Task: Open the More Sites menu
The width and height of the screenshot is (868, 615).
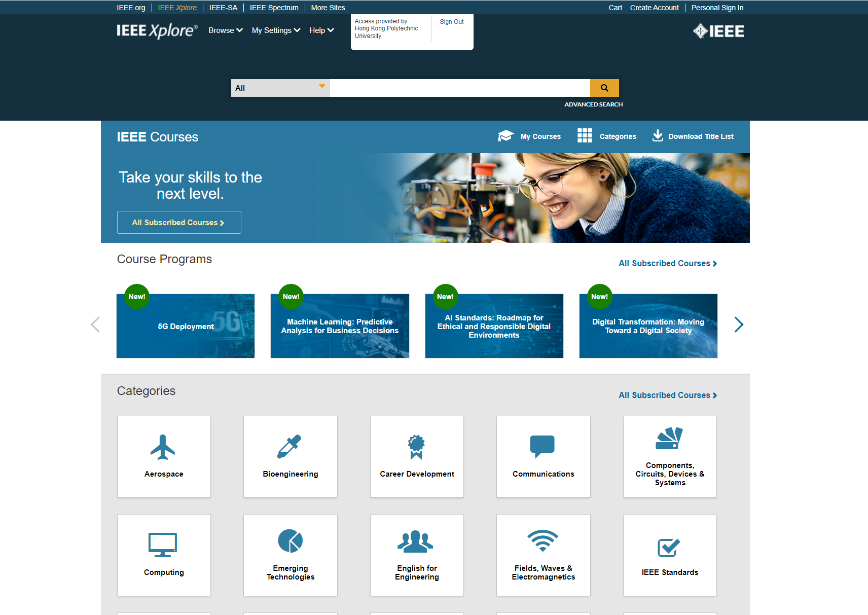Action: coord(328,8)
